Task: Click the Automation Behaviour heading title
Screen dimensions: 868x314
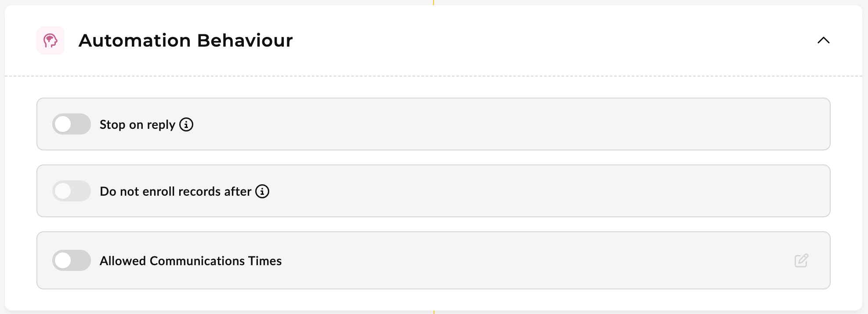Action: (x=185, y=40)
